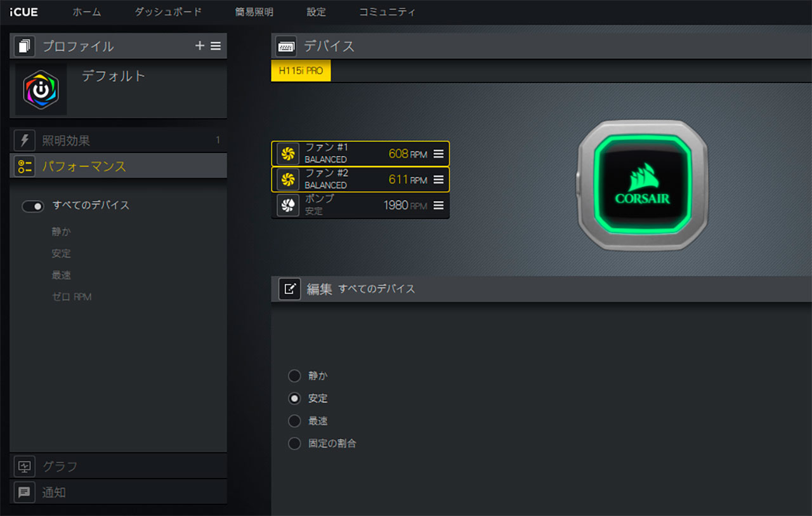Viewport: 812px width, 516px height.
Task: Open the profile list hamburger menu
Action: point(216,46)
